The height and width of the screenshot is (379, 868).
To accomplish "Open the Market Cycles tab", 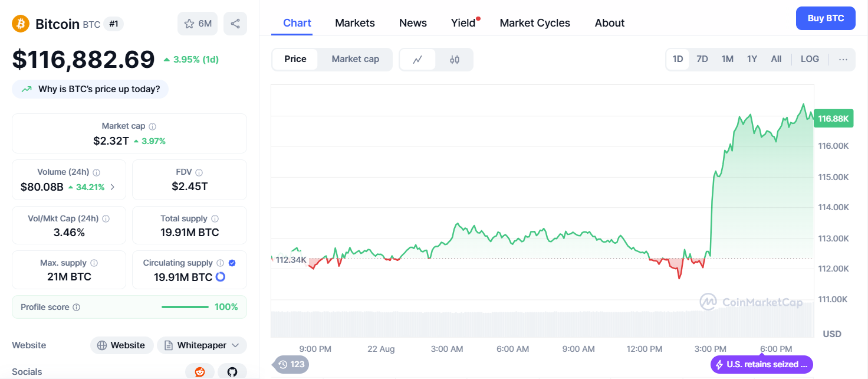I will (x=534, y=22).
